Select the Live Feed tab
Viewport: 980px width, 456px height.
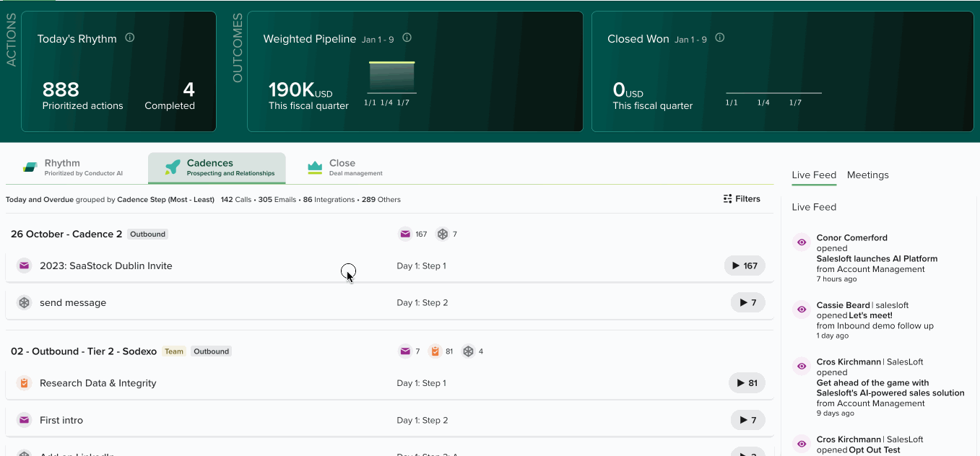[813, 175]
